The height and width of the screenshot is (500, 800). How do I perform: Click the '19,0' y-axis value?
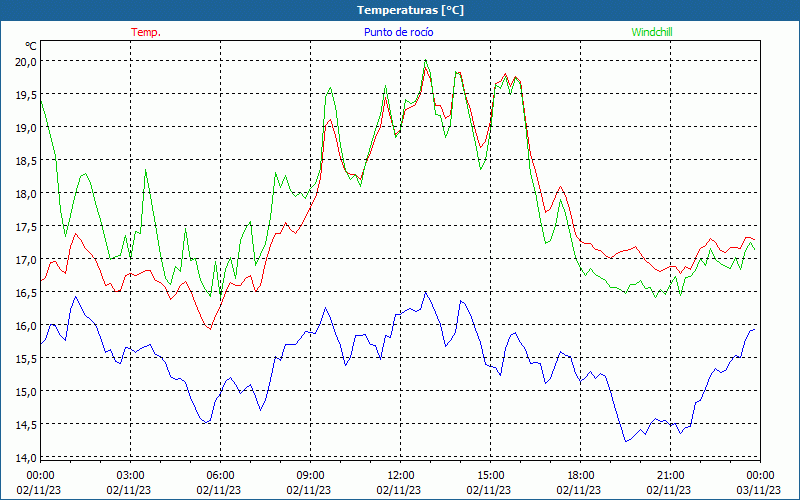[x=27, y=128]
